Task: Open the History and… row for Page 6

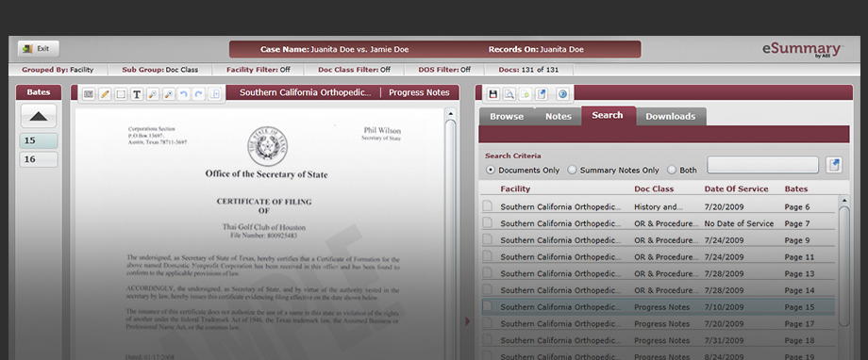Action: (x=659, y=206)
